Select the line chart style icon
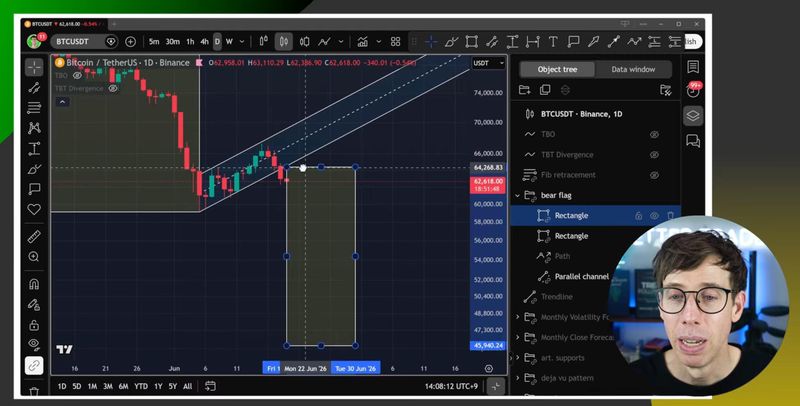The width and height of the screenshot is (800, 406). pyautogui.click(x=324, y=42)
